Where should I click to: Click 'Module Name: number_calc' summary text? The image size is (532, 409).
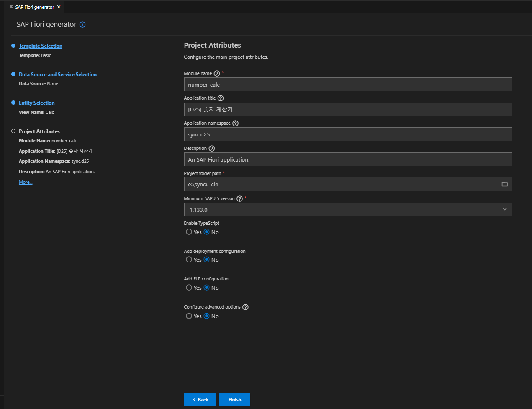point(48,141)
